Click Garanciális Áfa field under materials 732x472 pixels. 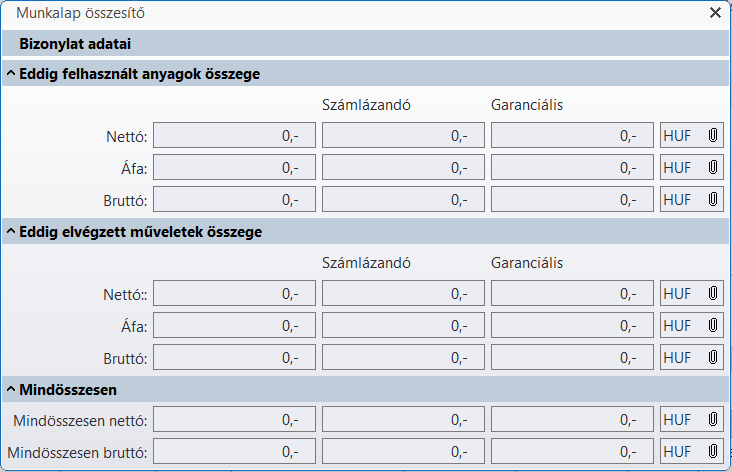tap(572, 167)
